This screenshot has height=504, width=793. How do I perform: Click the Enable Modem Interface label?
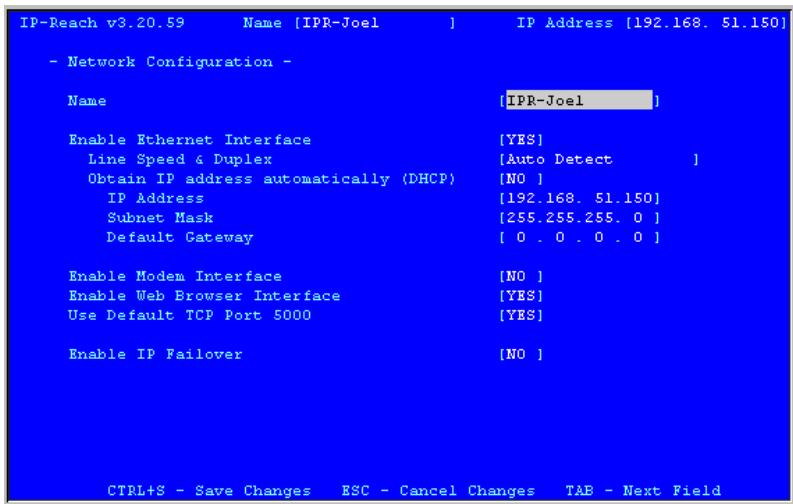pos(175,277)
